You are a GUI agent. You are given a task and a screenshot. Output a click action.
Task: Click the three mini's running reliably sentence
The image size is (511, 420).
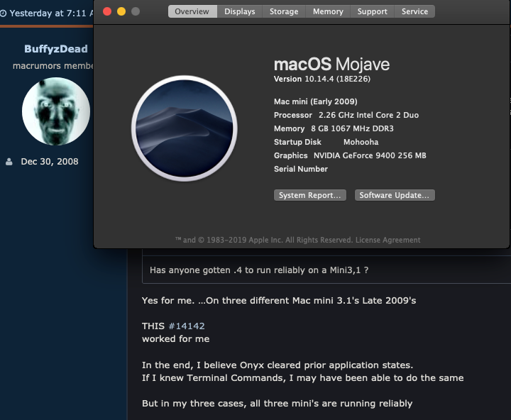coord(277,404)
